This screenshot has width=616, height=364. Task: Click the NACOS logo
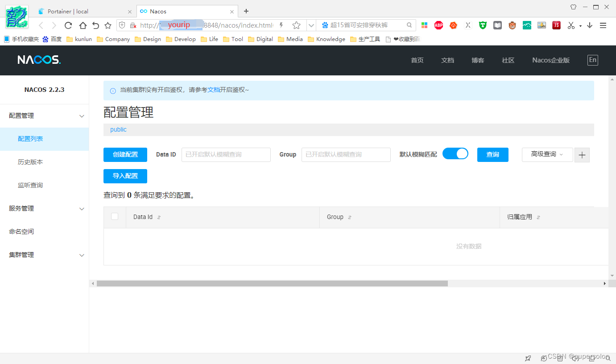pos(39,60)
